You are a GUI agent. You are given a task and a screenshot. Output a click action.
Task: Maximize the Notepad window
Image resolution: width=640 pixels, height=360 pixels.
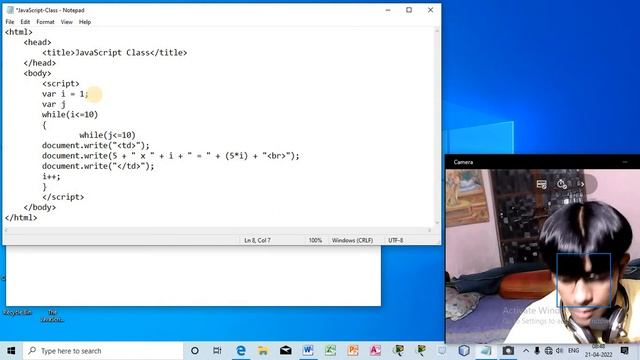(x=409, y=10)
